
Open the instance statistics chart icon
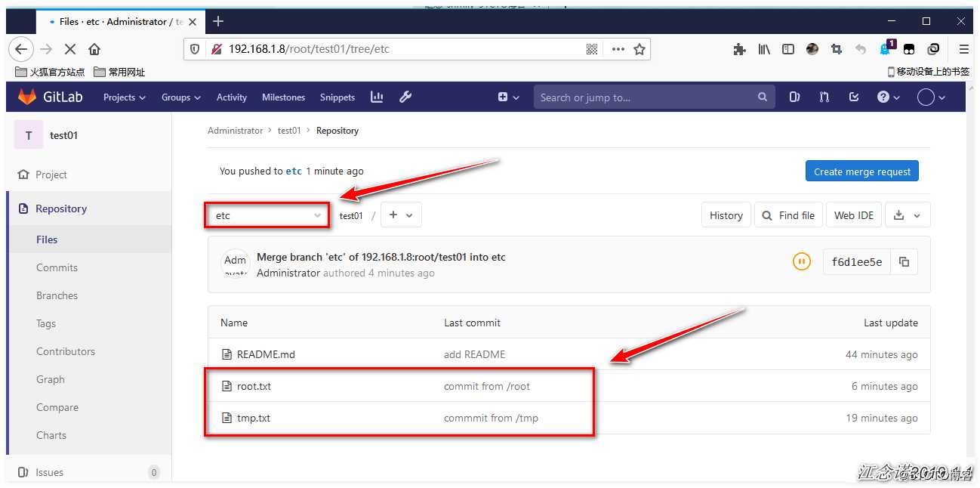pyautogui.click(x=377, y=97)
